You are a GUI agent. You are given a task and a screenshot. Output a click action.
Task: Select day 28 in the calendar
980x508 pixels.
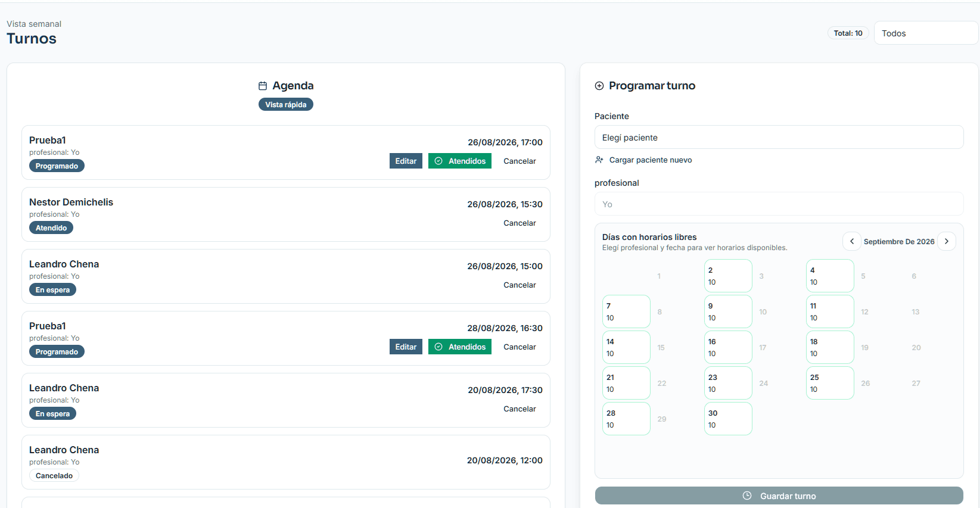tap(626, 419)
